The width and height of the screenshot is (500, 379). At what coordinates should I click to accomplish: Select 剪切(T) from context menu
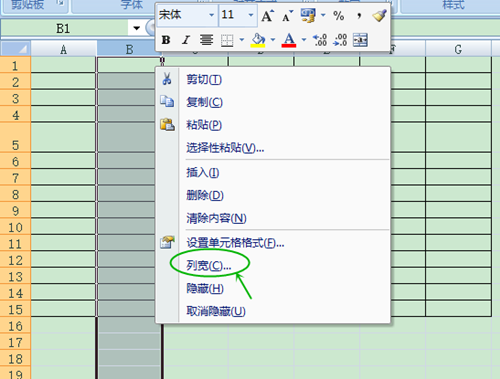pos(273,79)
